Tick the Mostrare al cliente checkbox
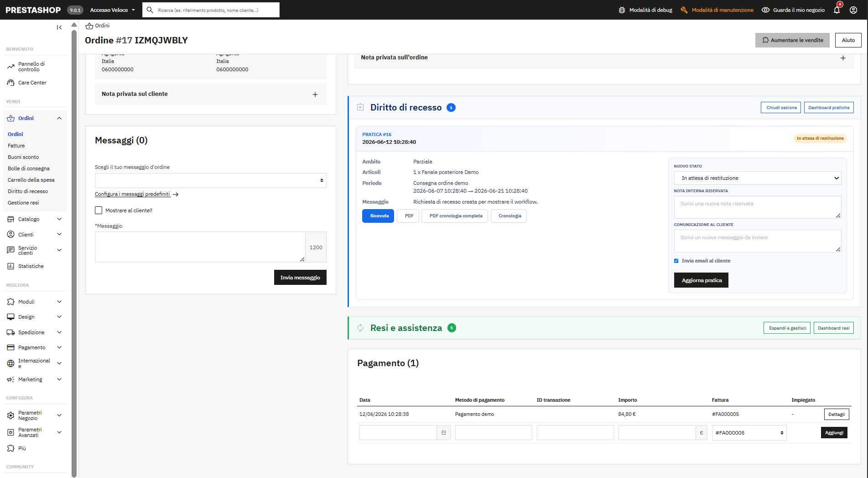Viewport: 868px width, 478px height. point(99,210)
